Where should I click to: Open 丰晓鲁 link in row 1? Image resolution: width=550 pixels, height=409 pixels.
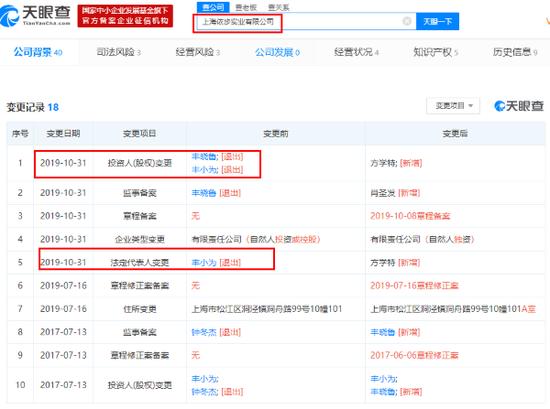[205, 156]
